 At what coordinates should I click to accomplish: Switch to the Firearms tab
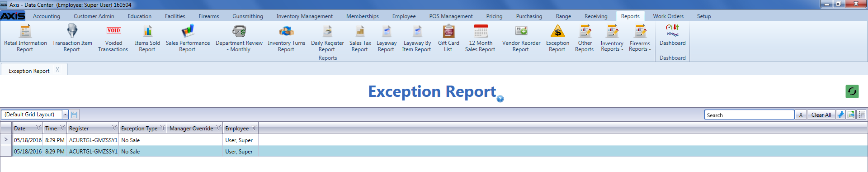point(209,16)
